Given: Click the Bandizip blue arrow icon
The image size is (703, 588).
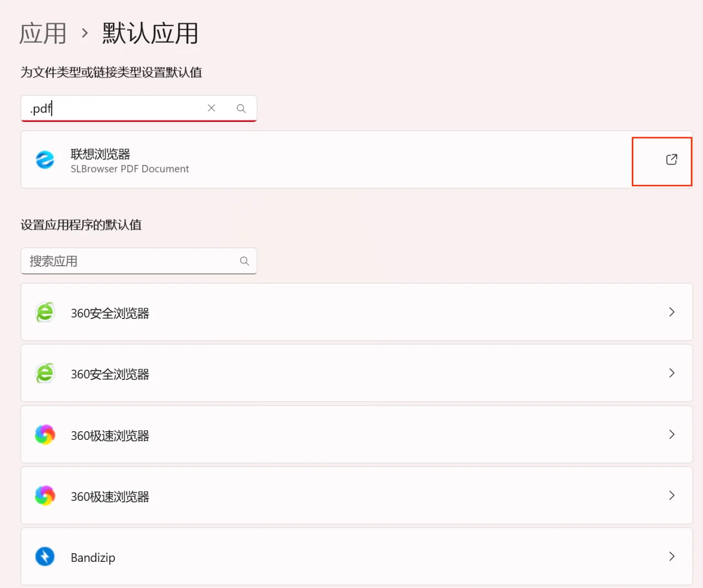Looking at the screenshot, I should click(x=45, y=556).
